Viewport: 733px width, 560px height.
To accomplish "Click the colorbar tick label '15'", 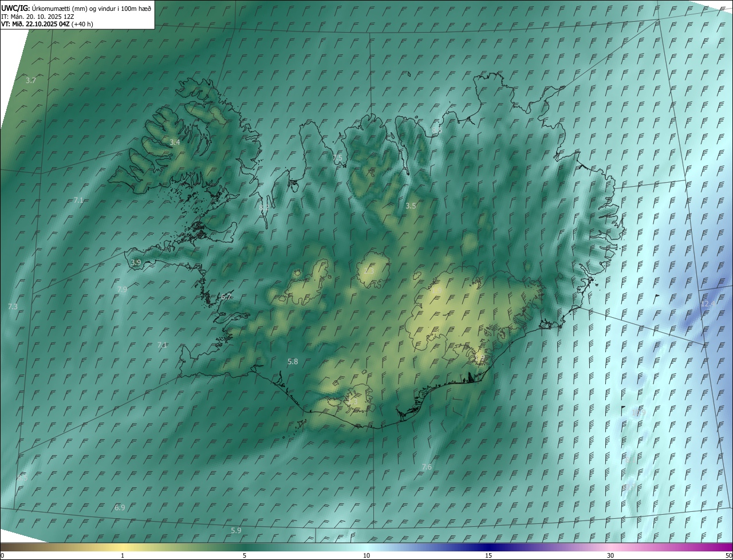I will point(488,555).
